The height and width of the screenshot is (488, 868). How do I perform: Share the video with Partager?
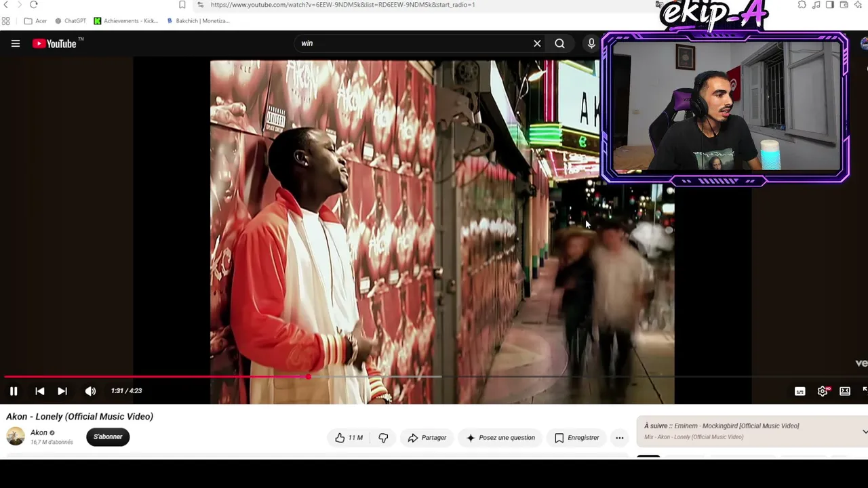click(x=427, y=438)
